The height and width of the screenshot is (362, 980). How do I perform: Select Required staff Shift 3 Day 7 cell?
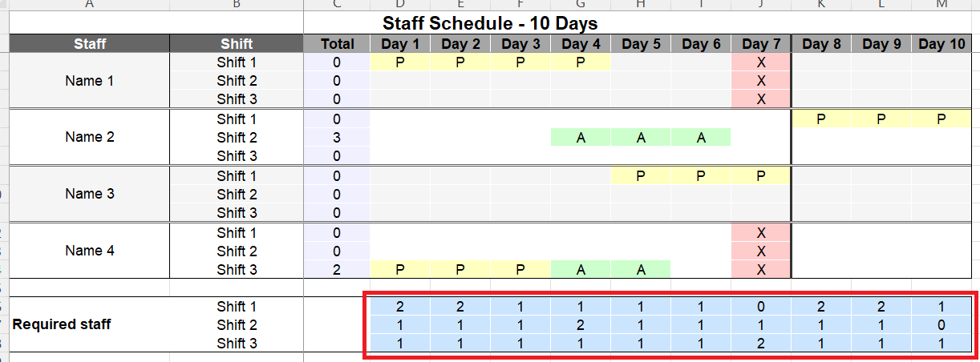coord(761,343)
